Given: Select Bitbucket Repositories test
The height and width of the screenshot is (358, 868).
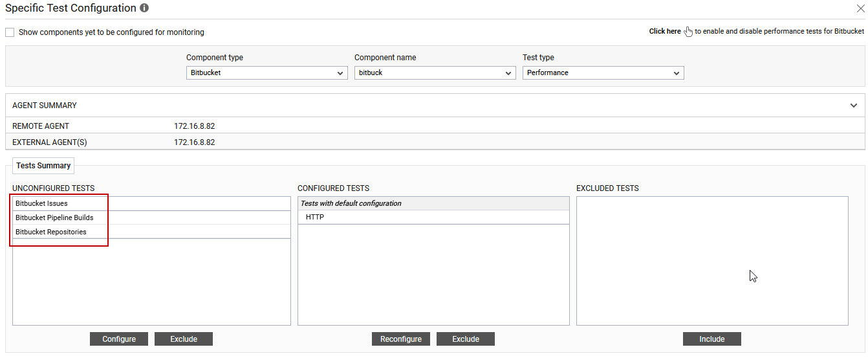Looking at the screenshot, I should pos(151,232).
